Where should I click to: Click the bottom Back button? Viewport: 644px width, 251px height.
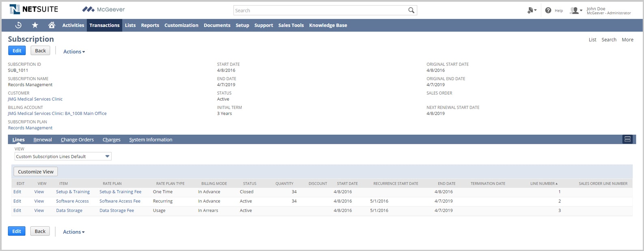(40, 231)
